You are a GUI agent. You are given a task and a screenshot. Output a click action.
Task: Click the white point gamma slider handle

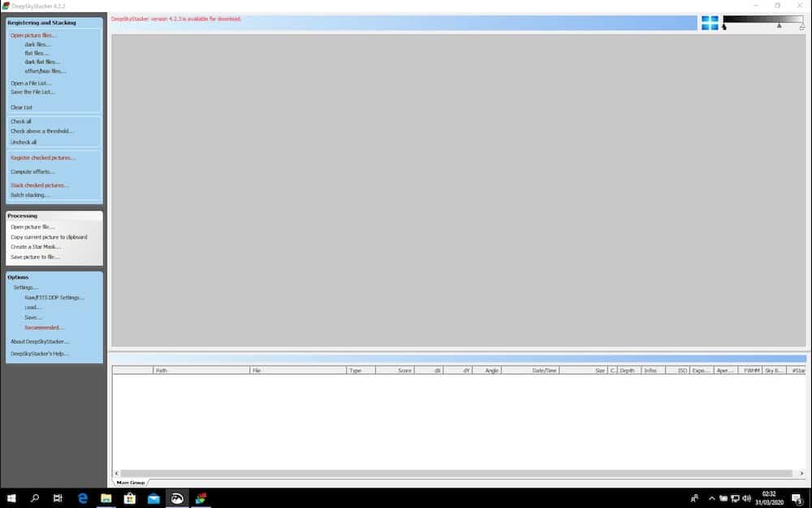pos(801,27)
